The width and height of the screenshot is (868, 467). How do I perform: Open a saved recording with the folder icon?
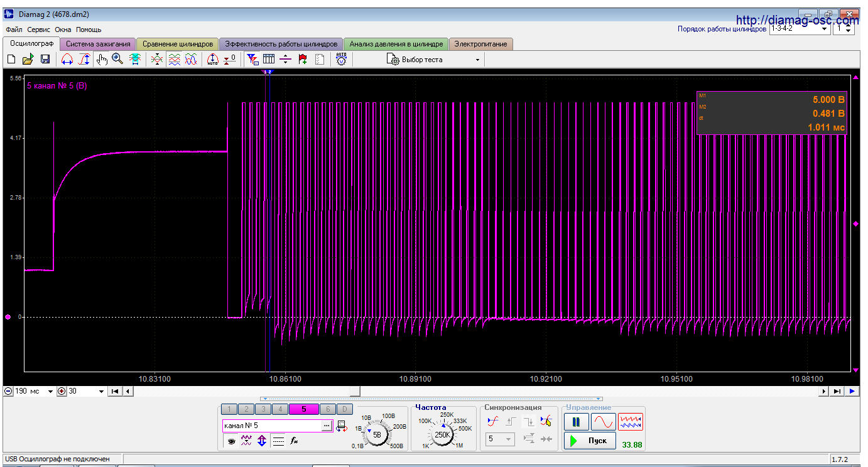click(x=28, y=59)
